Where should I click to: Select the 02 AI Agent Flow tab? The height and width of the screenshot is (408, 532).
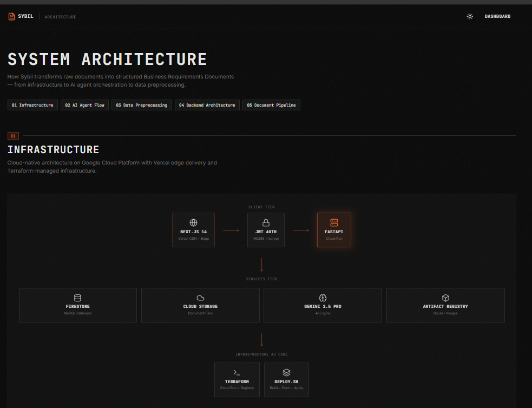[85, 105]
